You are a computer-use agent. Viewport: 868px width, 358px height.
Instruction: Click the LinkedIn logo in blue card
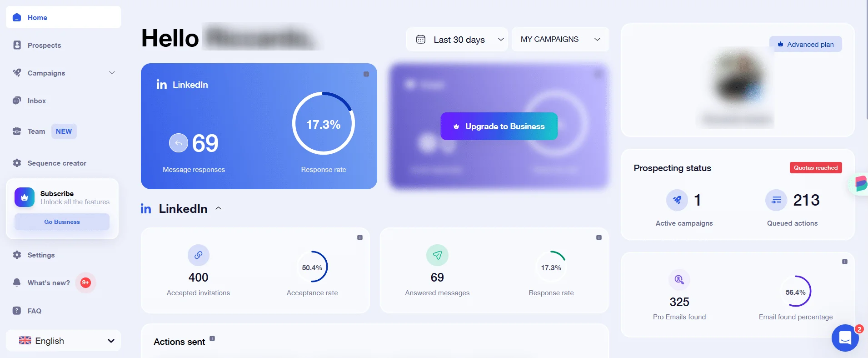point(161,85)
